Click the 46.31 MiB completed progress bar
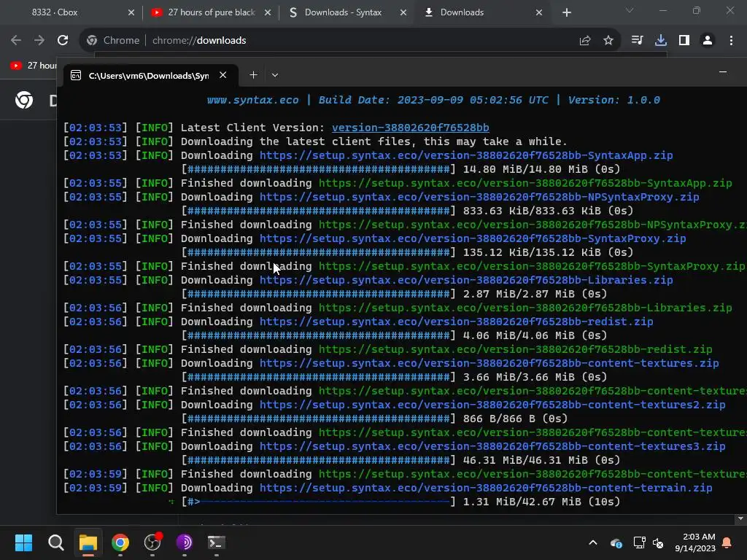The width and height of the screenshot is (747, 560). point(318,460)
